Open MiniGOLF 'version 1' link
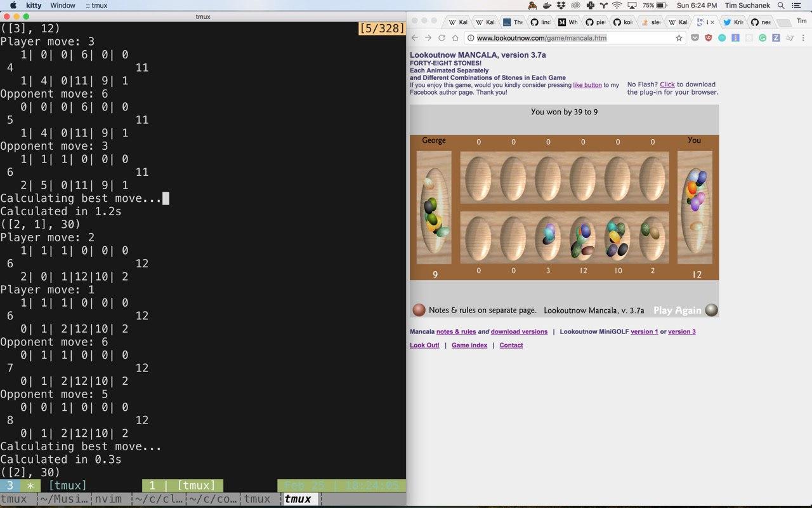Image resolution: width=812 pixels, height=508 pixels. [x=644, y=331]
